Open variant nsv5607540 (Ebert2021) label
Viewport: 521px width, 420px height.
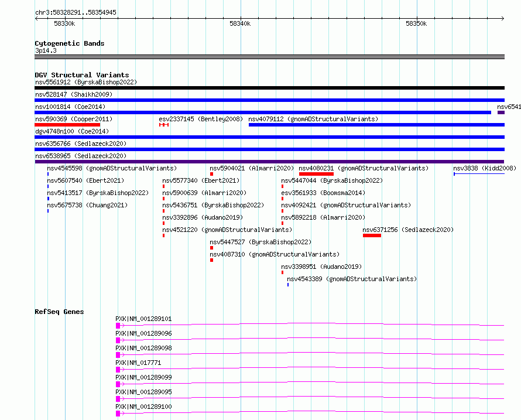85,180
